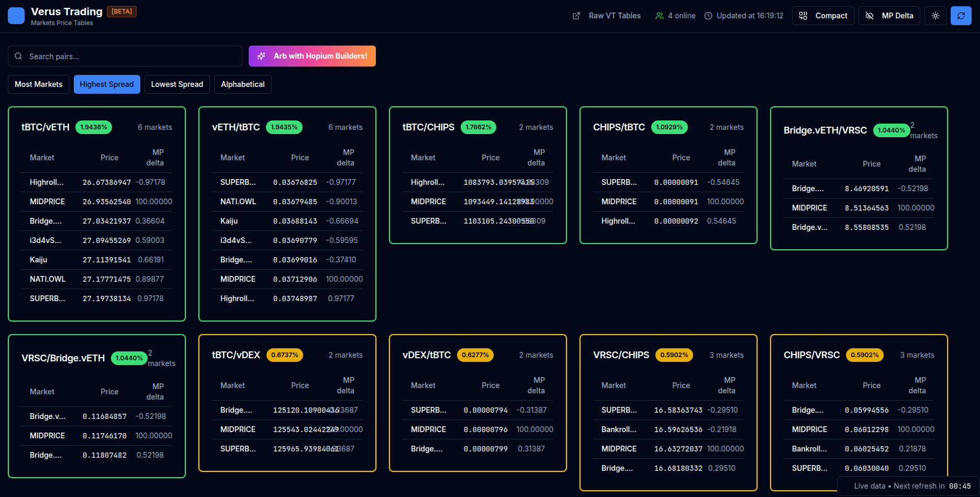The height and width of the screenshot is (497, 980).
Task: Focus the Search pairs input field
Action: (x=131, y=56)
